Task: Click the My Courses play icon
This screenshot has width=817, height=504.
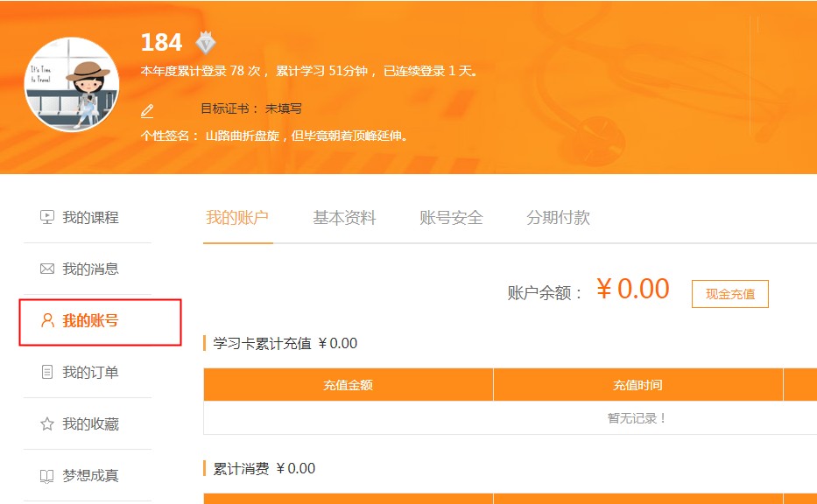Action: [x=47, y=217]
